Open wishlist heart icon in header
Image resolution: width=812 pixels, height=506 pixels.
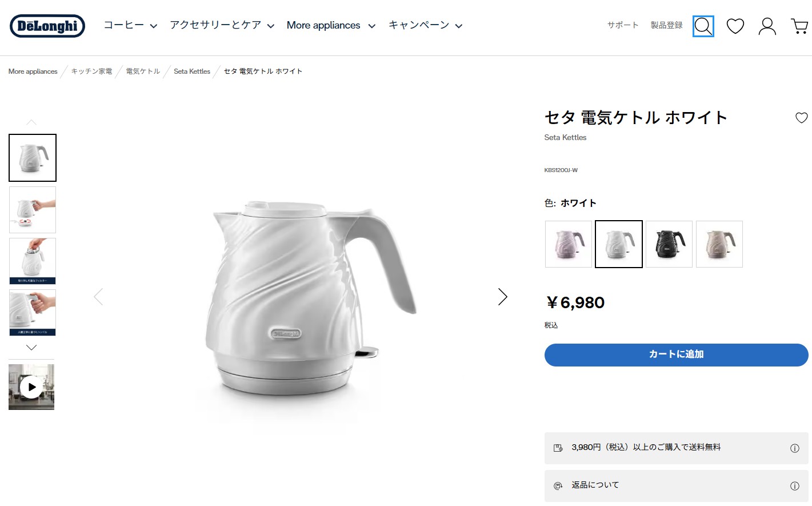[x=735, y=26]
